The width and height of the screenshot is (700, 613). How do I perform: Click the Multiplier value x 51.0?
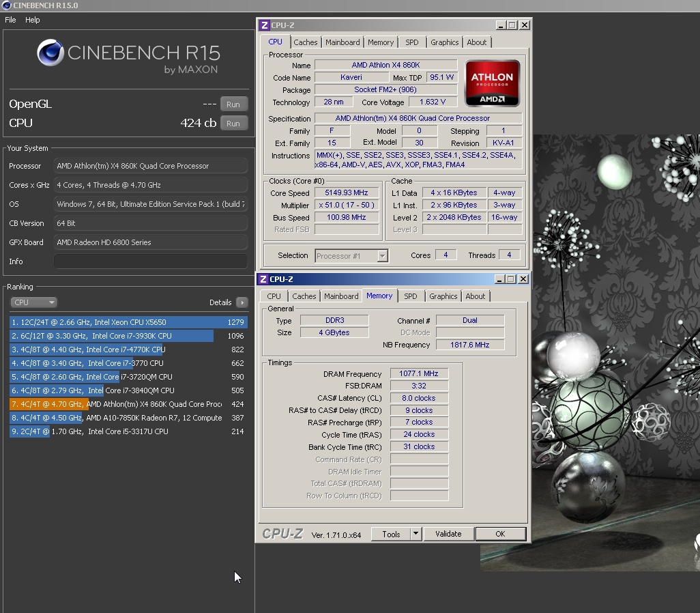coord(347,205)
